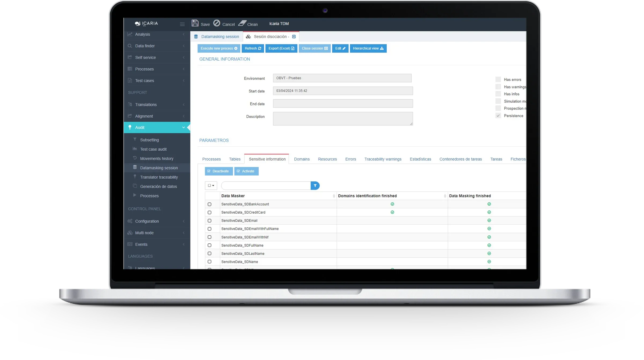Click the Execute new process button

(219, 49)
